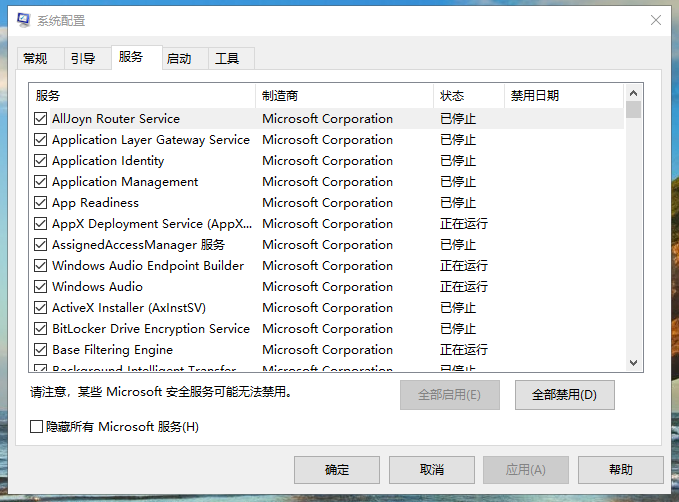The image size is (679, 502).
Task: Select the AllJoyn Router Service row text
Action: pyautogui.click(x=116, y=119)
